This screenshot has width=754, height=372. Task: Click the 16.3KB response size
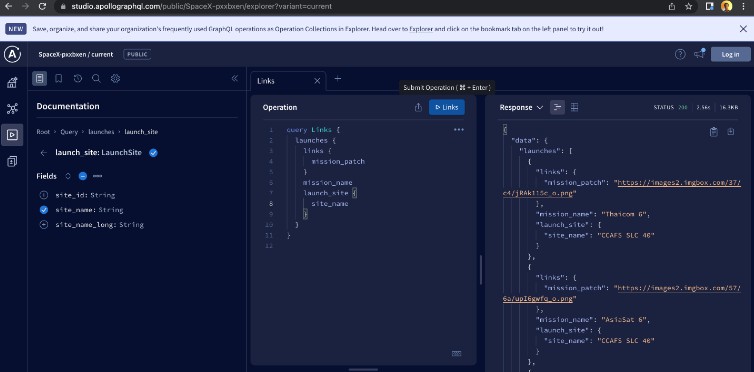pos(729,108)
